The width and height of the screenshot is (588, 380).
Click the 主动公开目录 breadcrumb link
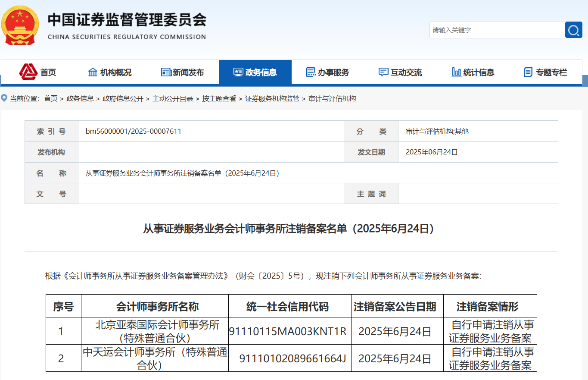click(x=173, y=98)
